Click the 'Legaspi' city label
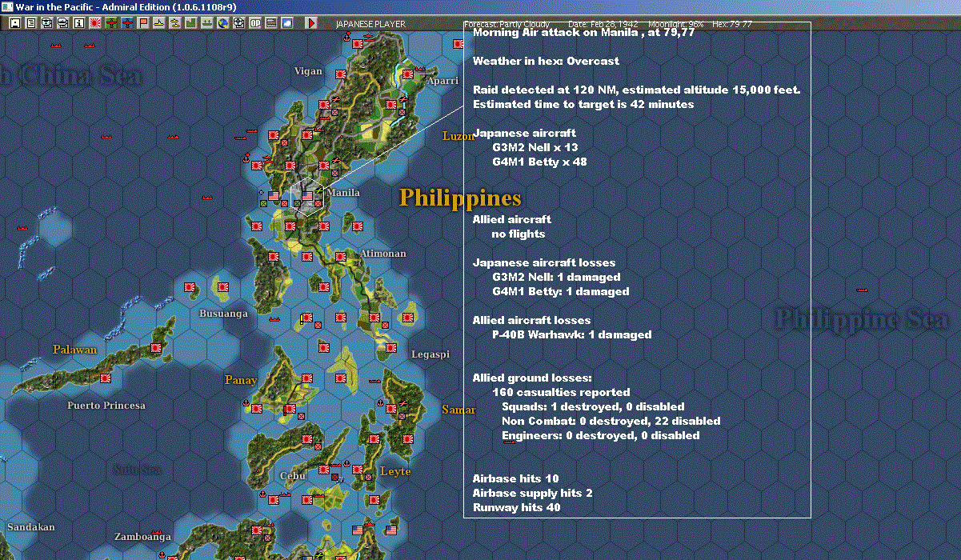 430,354
